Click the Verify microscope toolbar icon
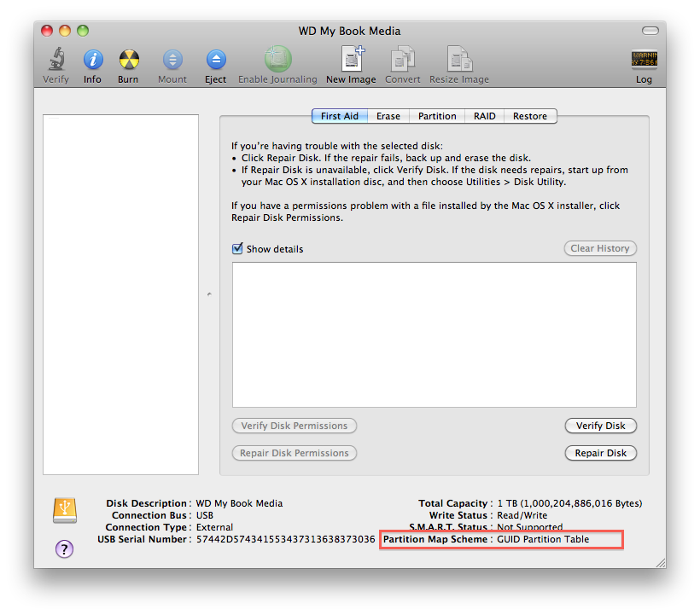Viewport: 700px width, 615px height. [x=56, y=60]
